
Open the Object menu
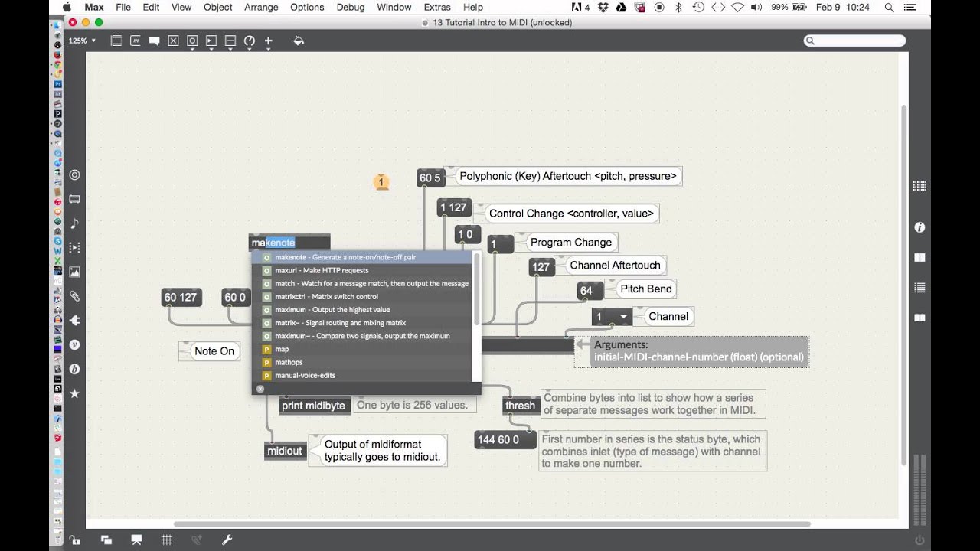point(217,7)
